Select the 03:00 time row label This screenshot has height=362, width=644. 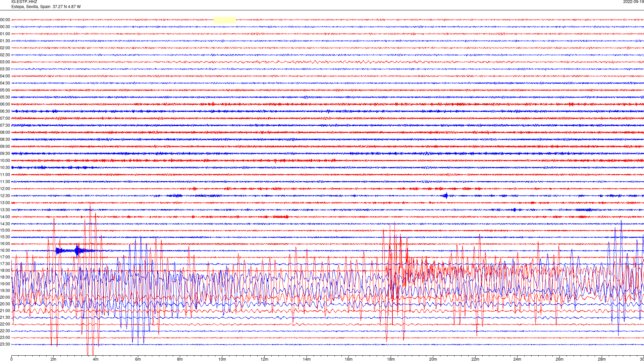pyautogui.click(x=5, y=62)
